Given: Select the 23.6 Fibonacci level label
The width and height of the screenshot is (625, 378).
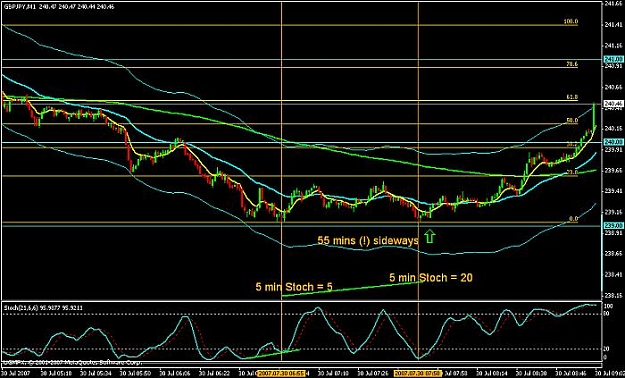Looking at the screenshot, I should (572, 172).
